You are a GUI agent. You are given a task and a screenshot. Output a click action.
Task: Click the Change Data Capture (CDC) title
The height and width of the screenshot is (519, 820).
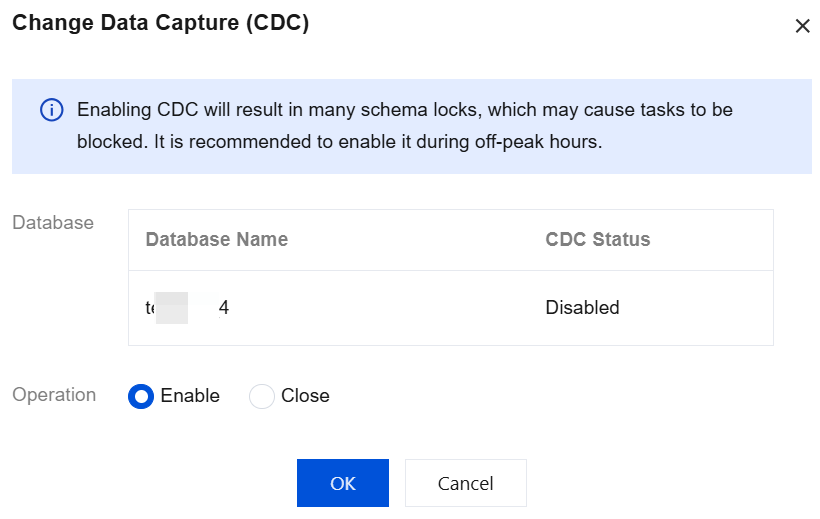pos(160,24)
